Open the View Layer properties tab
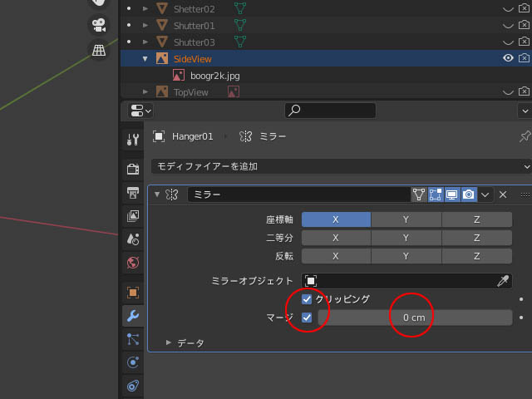This screenshot has width=532, height=399. point(133,216)
